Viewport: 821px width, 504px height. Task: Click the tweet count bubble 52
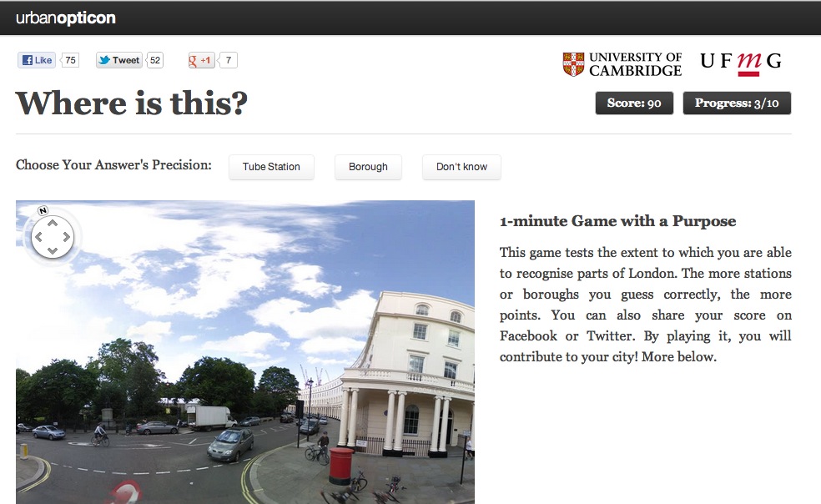(x=155, y=60)
